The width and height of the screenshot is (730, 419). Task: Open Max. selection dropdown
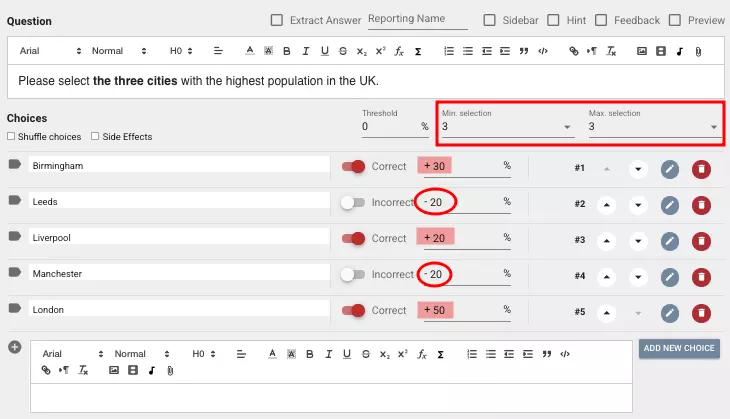point(654,127)
